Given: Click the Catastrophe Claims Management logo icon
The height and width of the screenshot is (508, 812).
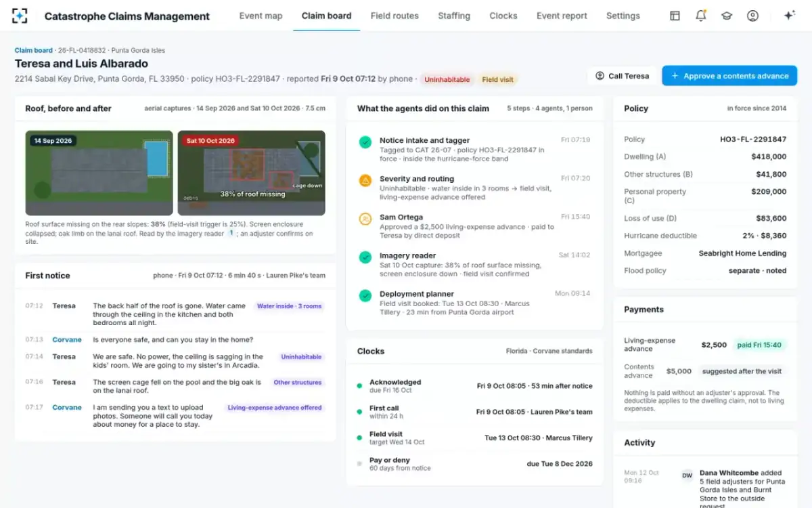Looking at the screenshot, I should point(20,16).
